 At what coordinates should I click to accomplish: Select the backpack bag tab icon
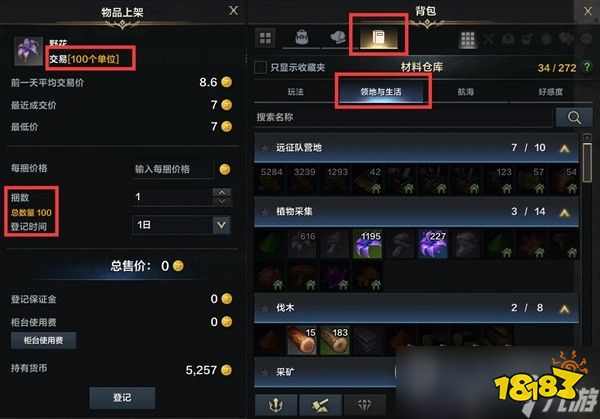click(x=302, y=38)
